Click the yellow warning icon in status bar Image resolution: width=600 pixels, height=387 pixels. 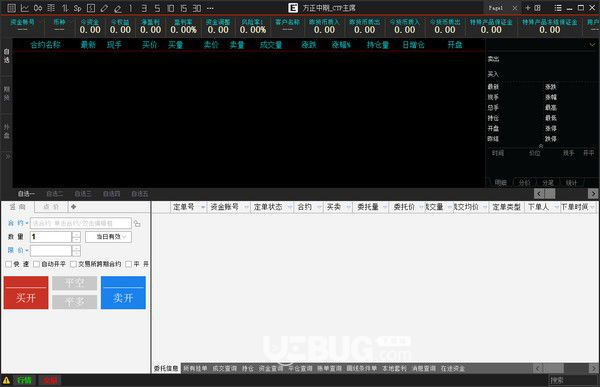pos(7,380)
